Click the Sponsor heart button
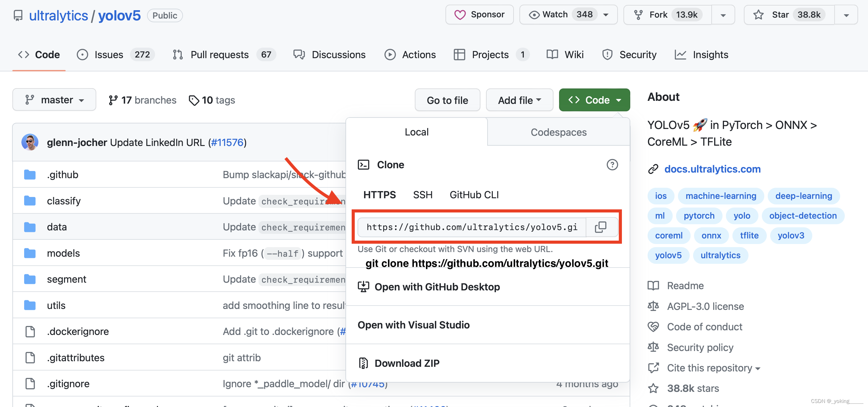868x407 pixels. [479, 15]
